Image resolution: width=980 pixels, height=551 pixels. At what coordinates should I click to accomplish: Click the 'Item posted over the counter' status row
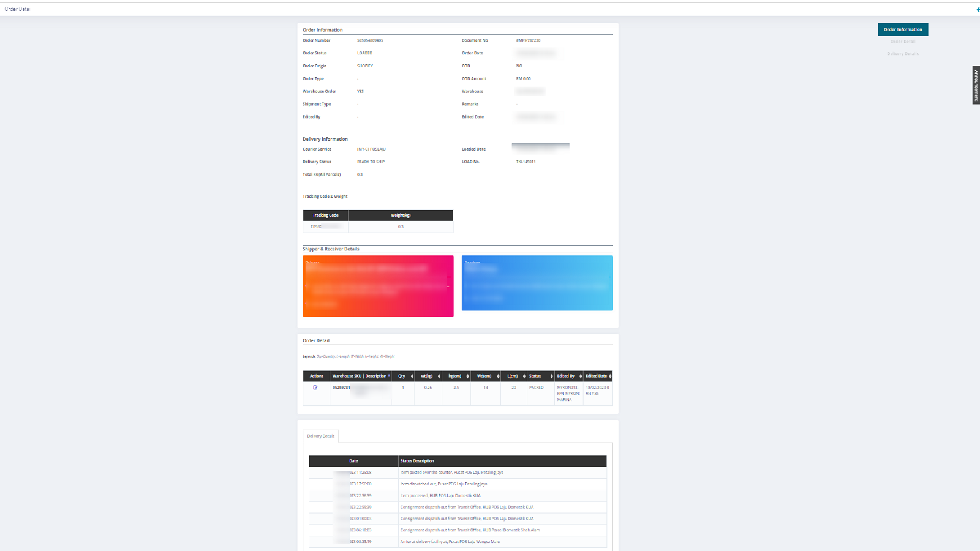(x=458, y=473)
